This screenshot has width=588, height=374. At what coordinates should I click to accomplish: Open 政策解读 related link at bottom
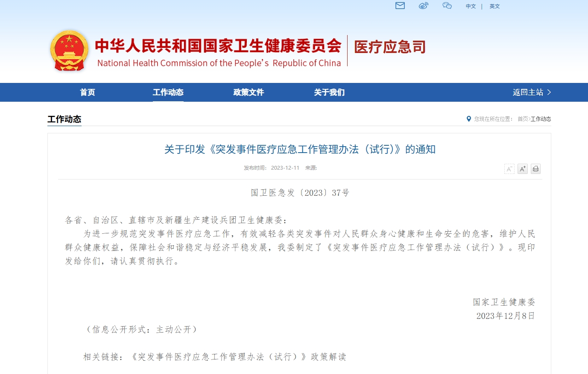click(x=239, y=357)
